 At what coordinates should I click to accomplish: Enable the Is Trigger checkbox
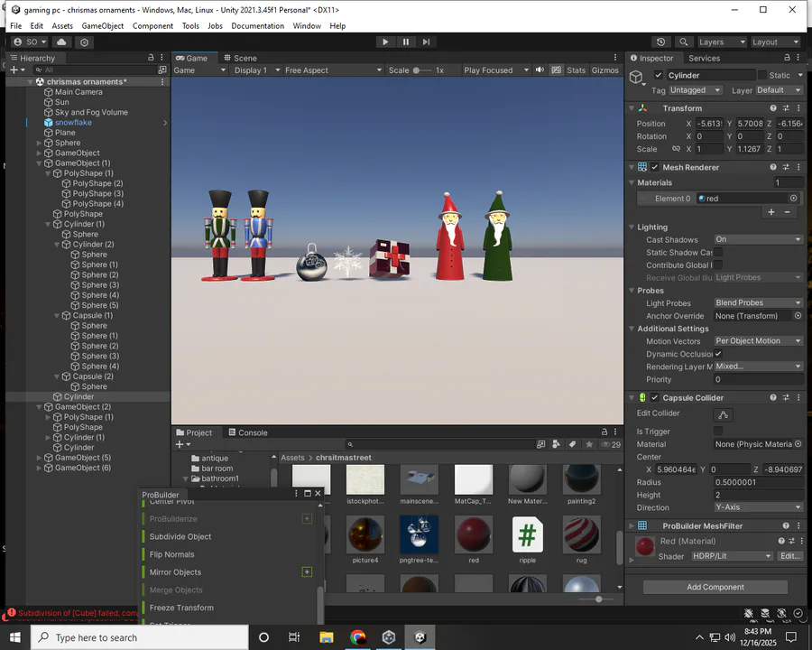click(x=718, y=431)
